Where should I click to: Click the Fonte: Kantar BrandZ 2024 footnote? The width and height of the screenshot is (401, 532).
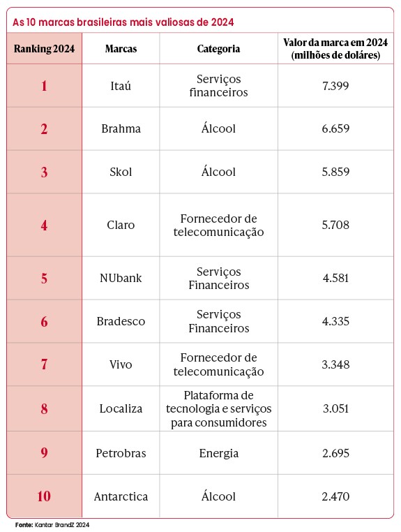(x=52, y=525)
